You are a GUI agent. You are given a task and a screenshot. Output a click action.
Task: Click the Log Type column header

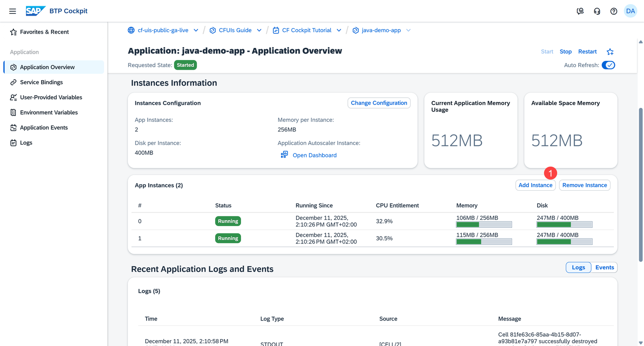272,319
